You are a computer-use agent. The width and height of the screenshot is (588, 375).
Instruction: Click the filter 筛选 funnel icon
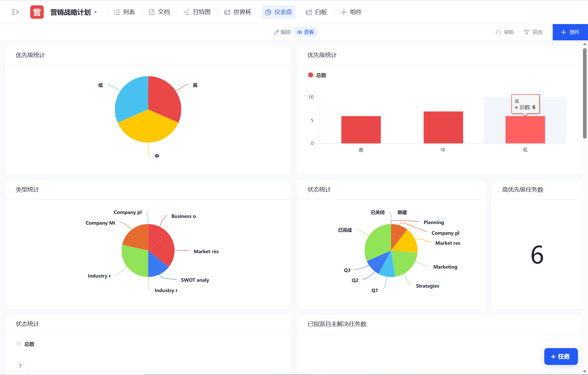point(527,32)
